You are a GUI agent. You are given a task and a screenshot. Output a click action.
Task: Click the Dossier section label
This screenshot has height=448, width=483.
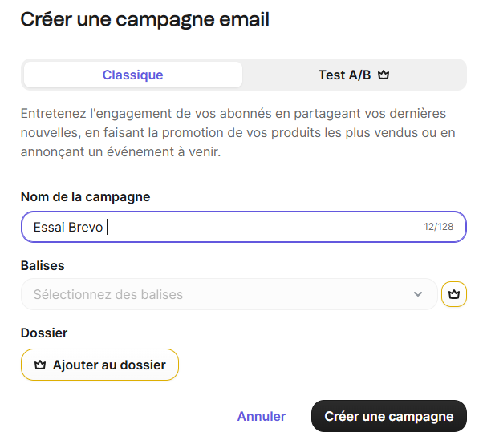(44, 333)
